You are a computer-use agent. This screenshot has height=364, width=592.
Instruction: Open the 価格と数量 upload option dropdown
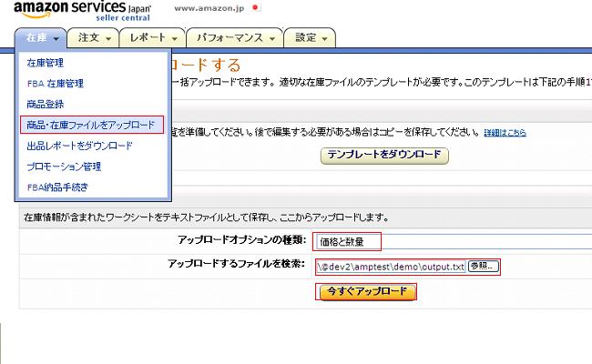point(346,242)
